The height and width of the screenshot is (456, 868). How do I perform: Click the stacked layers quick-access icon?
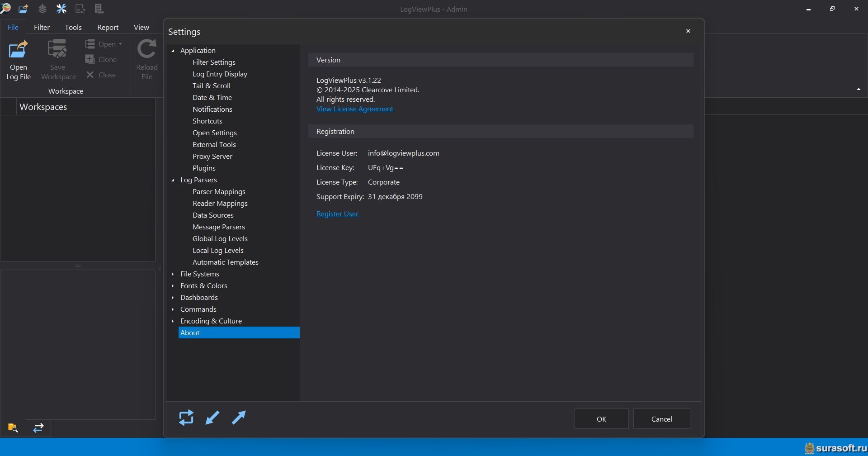click(x=42, y=9)
